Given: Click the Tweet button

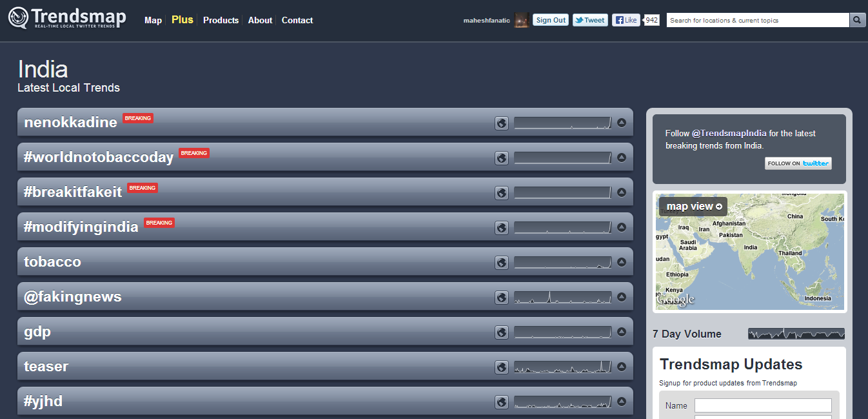Looking at the screenshot, I should click(x=590, y=20).
